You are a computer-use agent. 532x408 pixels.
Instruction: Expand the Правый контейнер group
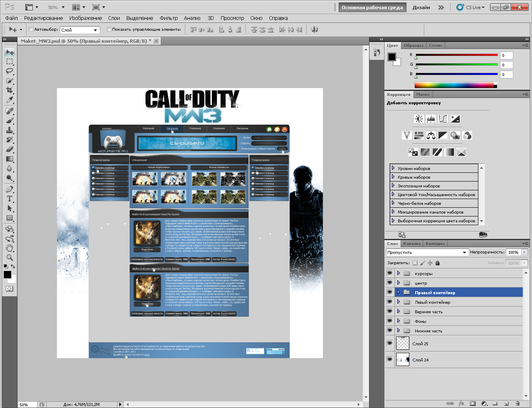[399, 292]
